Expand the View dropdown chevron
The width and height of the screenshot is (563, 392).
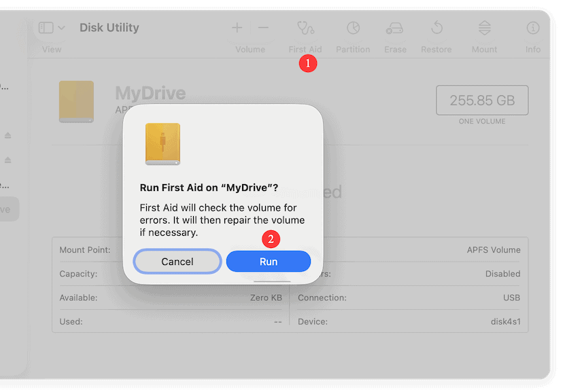[x=61, y=28]
